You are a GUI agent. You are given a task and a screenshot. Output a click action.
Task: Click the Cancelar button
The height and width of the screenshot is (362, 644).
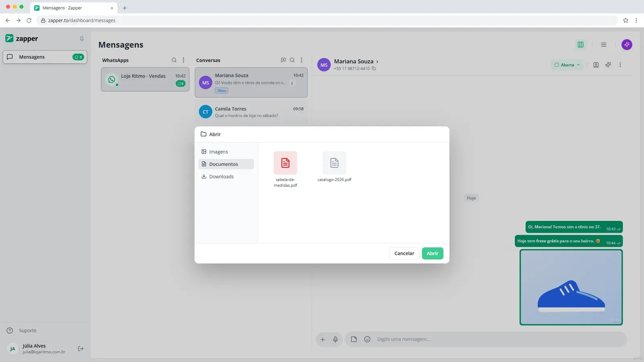(404, 253)
